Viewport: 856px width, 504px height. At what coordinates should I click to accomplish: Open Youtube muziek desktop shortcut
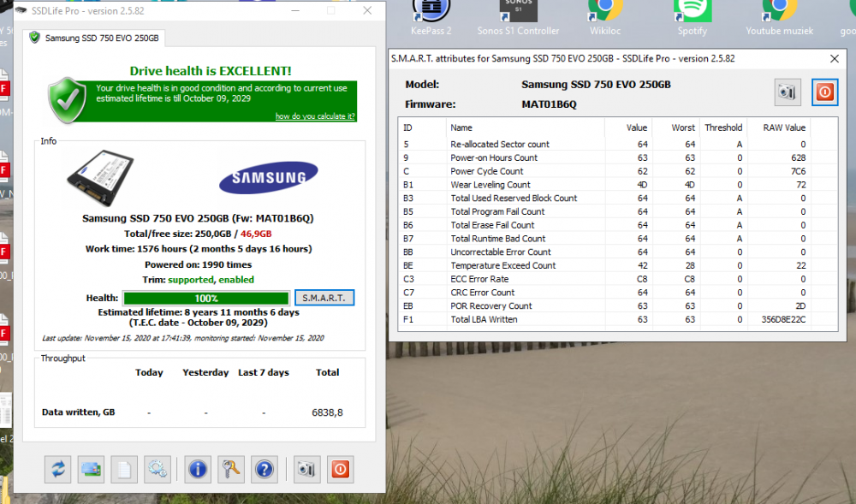[x=780, y=18]
